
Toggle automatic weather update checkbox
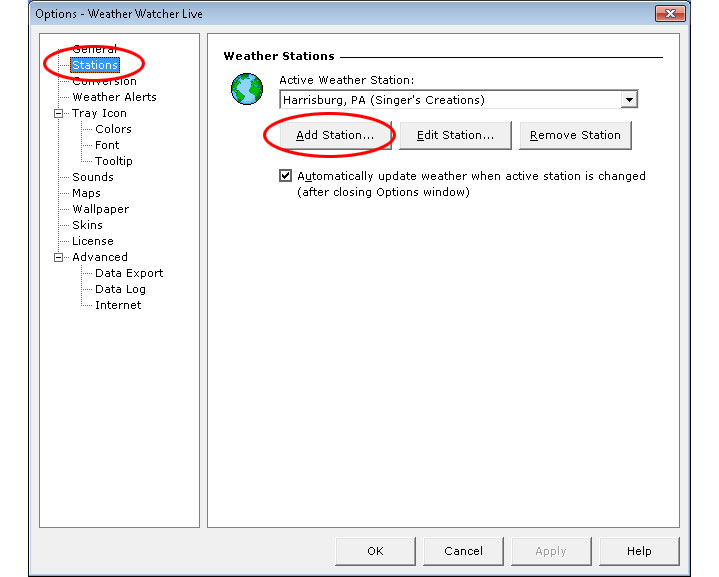point(285,176)
